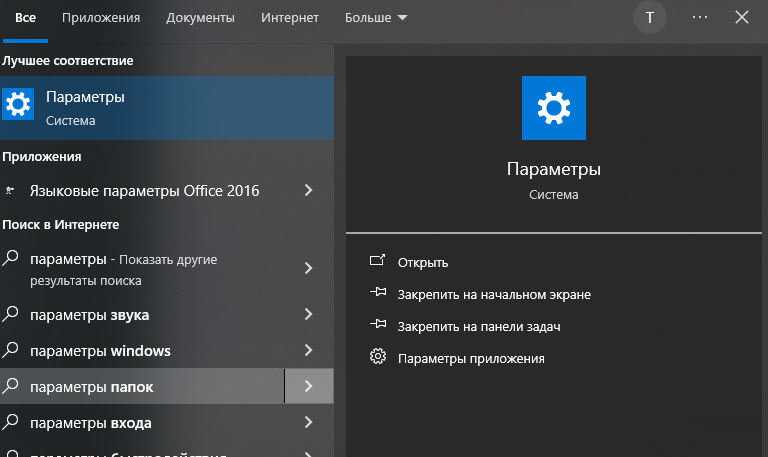Choose Закрепить на панели задач
The width and height of the screenshot is (768, 457).
point(479,326)
